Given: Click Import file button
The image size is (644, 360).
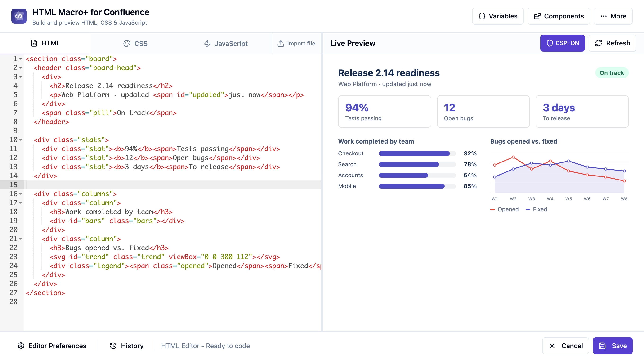Looking at the screenshot, I should [296, 44].
